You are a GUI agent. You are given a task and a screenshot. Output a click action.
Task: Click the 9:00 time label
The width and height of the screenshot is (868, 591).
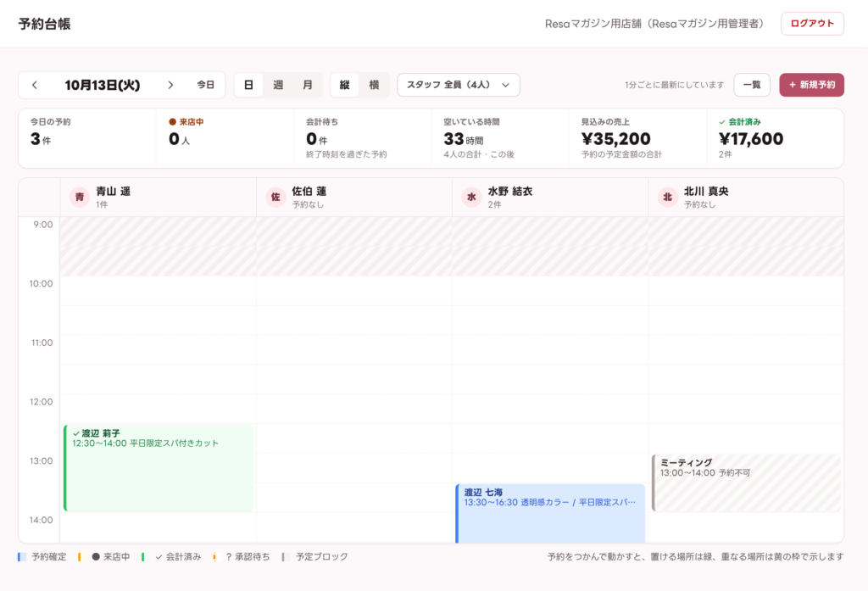(x=43, y=225)
